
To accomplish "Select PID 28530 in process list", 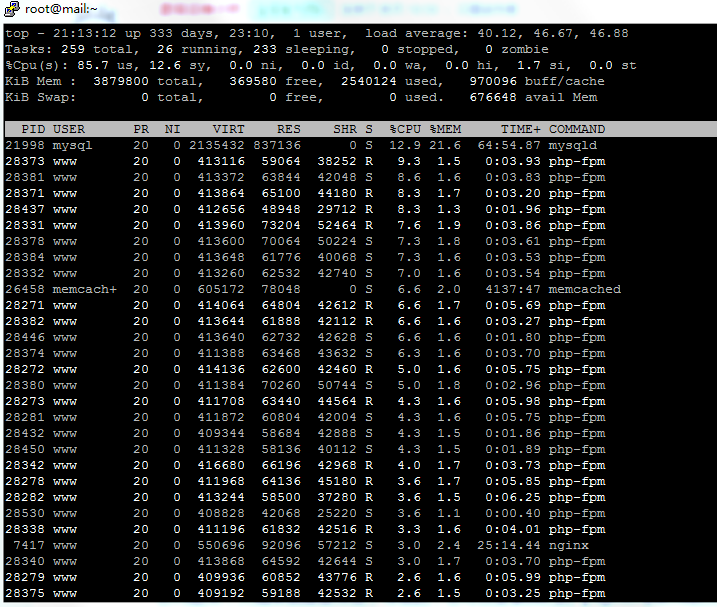I will pos(25,514).
